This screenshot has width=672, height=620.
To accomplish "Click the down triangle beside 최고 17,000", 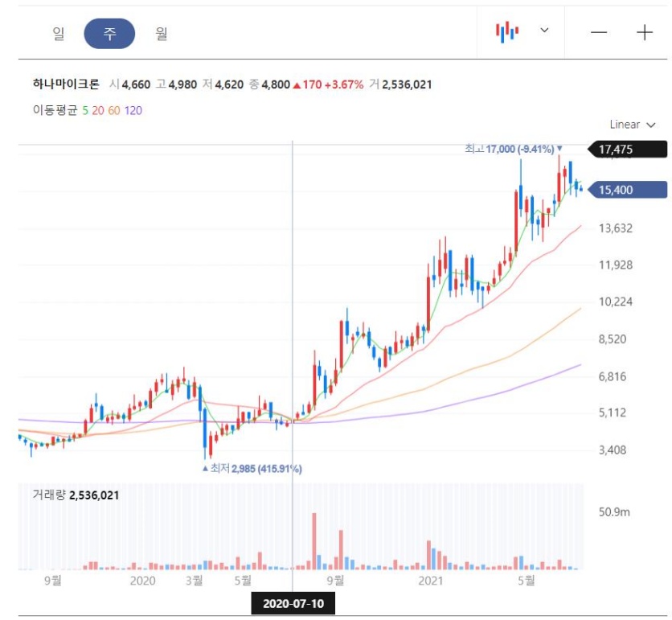I will click(559, 149).
